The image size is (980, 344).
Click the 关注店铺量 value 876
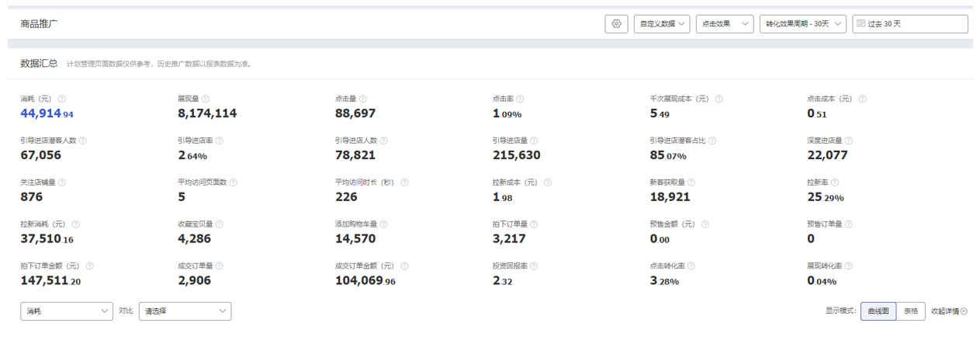coord(33,197)
